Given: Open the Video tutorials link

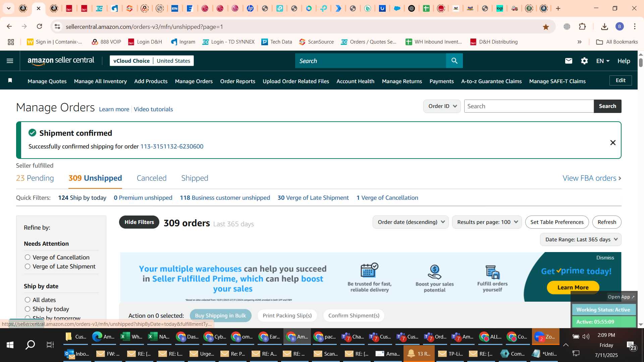Looking at the screenshot, I should (x=153, y=109).
